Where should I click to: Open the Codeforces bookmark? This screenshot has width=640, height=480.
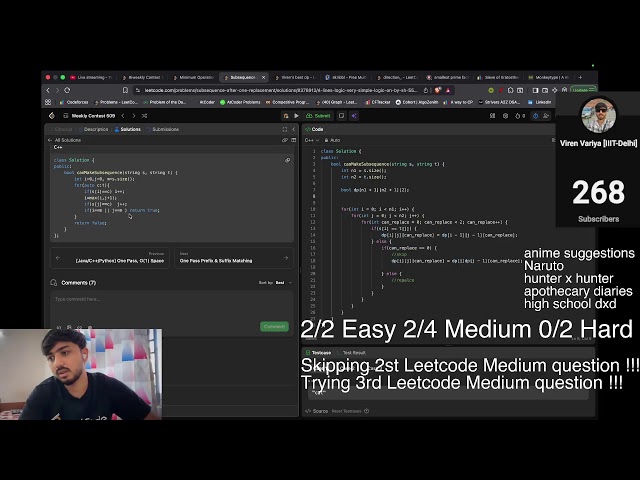pyautogui.click(x=74, y=102)
